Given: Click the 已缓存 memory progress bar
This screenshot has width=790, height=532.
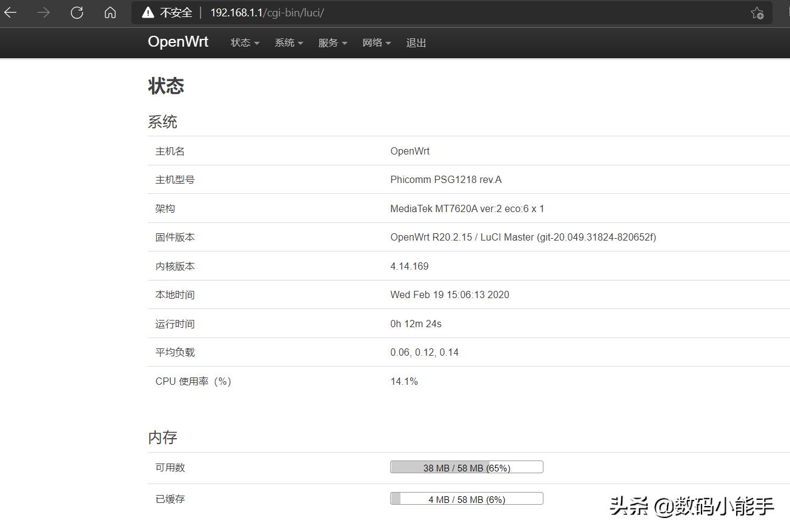Looking at the screenshot, I should click(466, 498).
